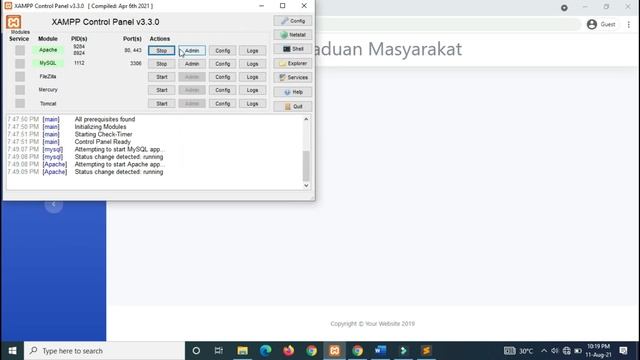Open the Guest profile in the browser
This screenshot has width=640, height=360.
(601, 24)
